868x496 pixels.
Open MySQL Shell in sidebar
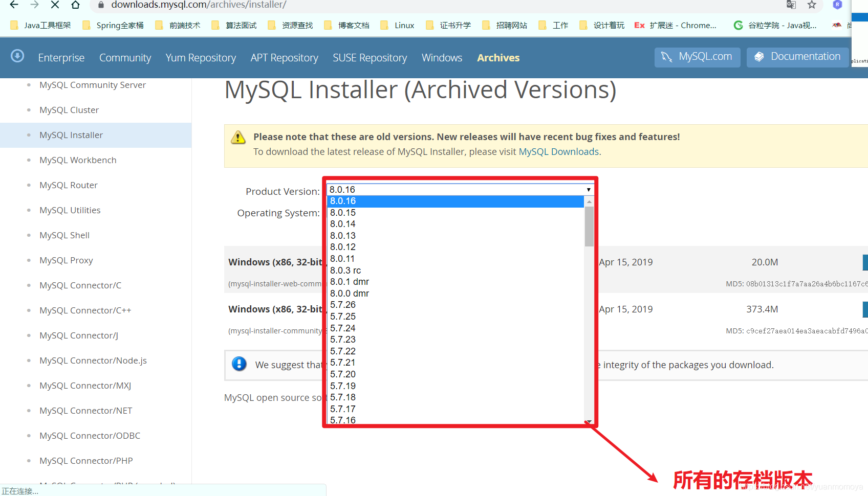pos(64,235)
